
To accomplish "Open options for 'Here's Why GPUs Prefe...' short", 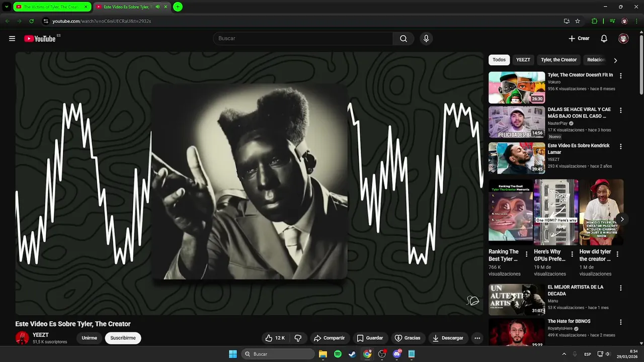I will click(572, 254).
